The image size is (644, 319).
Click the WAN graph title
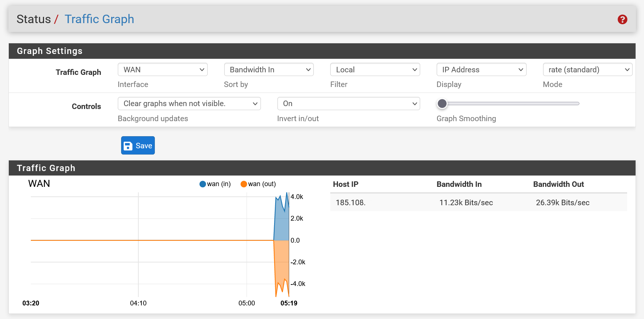pos(39,184)
